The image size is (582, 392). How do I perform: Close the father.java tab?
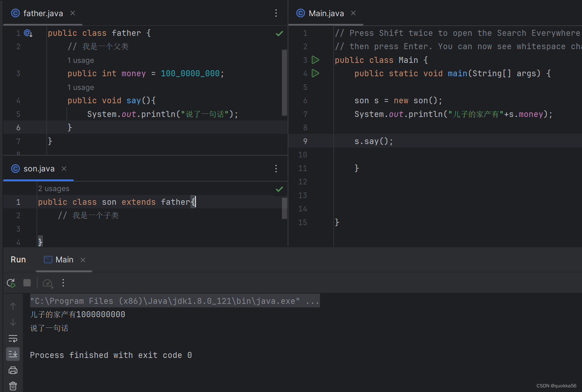[73, 13]
